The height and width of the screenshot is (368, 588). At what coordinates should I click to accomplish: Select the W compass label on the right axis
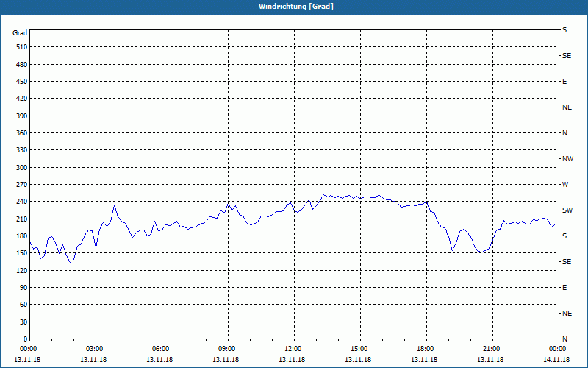point(565,185)
